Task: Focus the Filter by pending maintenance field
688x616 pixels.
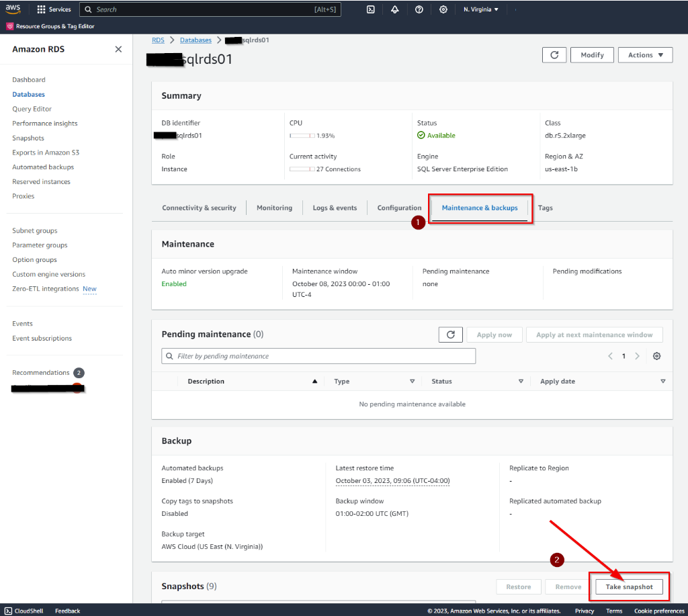Action: pos(318,356)
